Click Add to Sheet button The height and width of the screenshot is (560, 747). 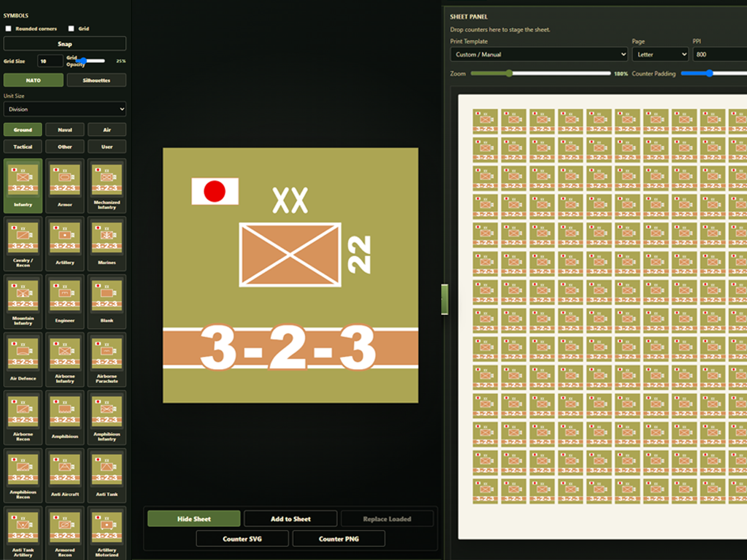pyautogui.click(x=291, y=518)
